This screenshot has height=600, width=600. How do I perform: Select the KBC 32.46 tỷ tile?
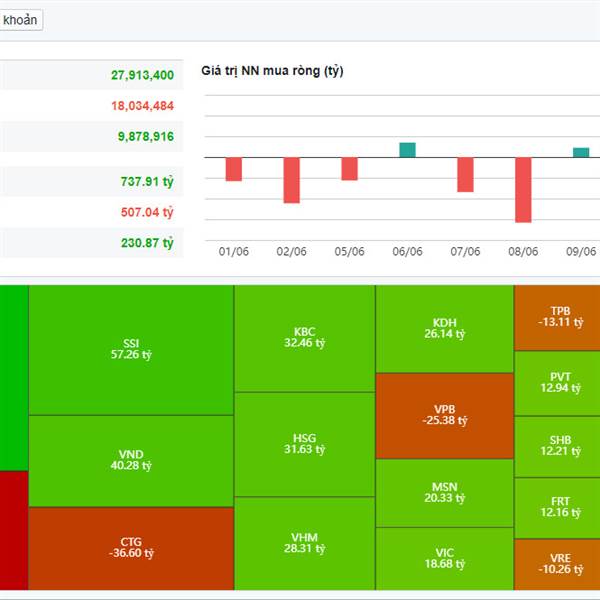tap(305, 339)
